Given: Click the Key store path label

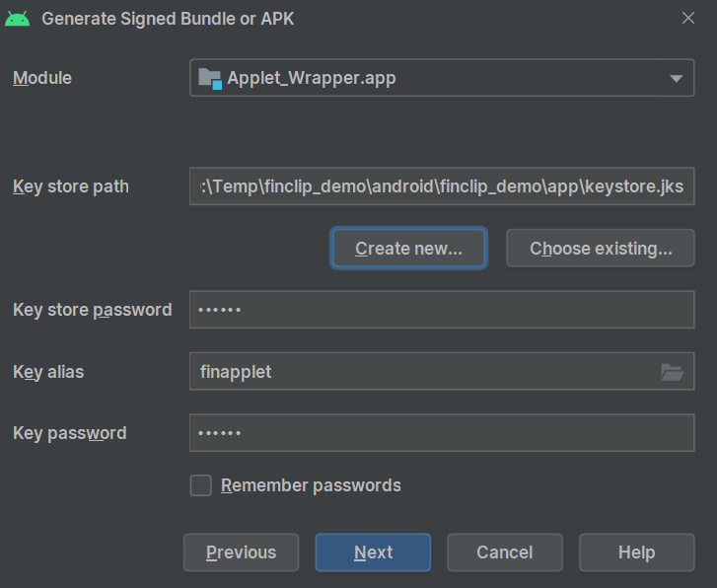Looking at the screenshot, I should 71,186.
